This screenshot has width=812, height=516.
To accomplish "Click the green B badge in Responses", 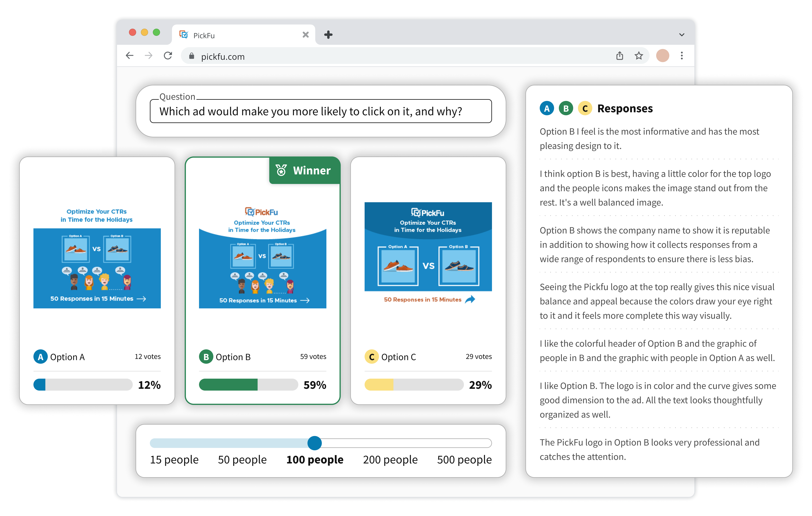I will click(x=566, y=109).
